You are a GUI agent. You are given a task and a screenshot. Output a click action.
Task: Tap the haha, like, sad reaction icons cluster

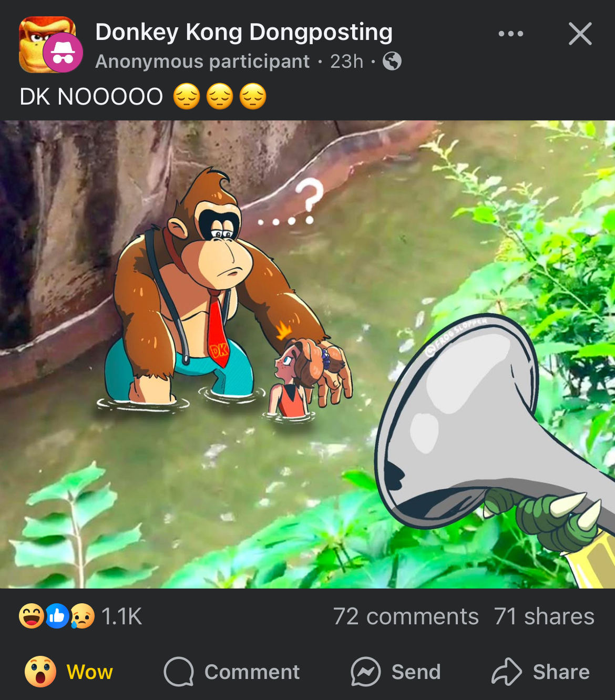pyautogui.click(x=57, y=616)
